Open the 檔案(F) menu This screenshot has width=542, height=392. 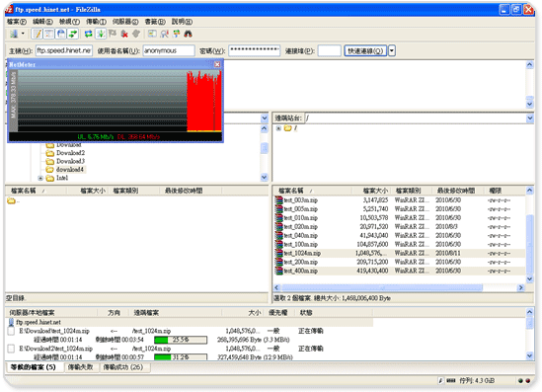pyautogui.click(x=17, y=22)
